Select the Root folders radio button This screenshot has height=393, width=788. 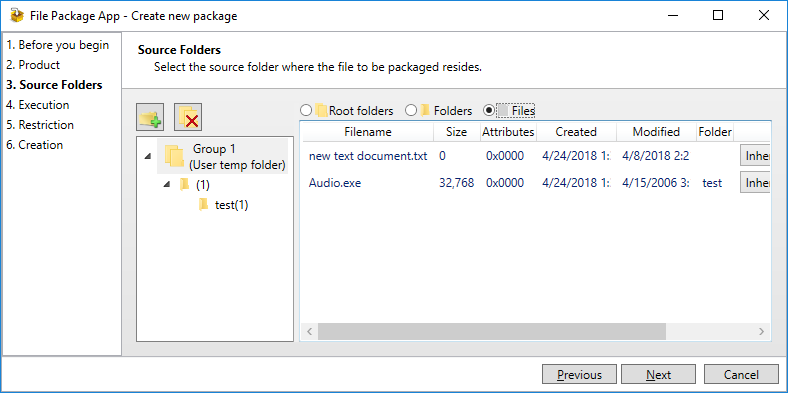pos(306,110)
